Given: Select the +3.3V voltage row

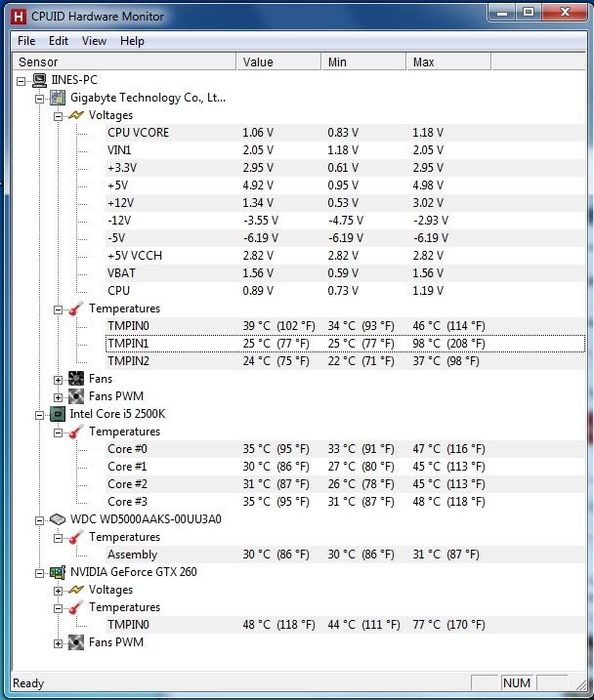Looking at the screenshot, I should pyautogui.click(x=346, y=168).
